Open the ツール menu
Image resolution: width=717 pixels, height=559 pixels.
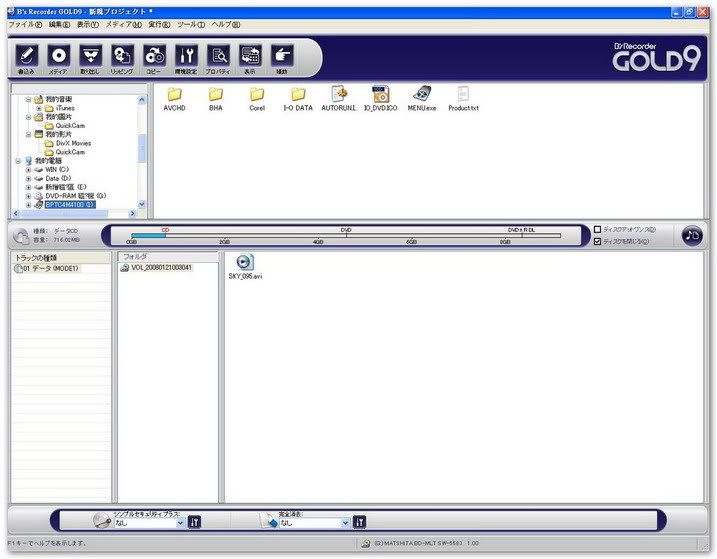[x=191, y=24]
